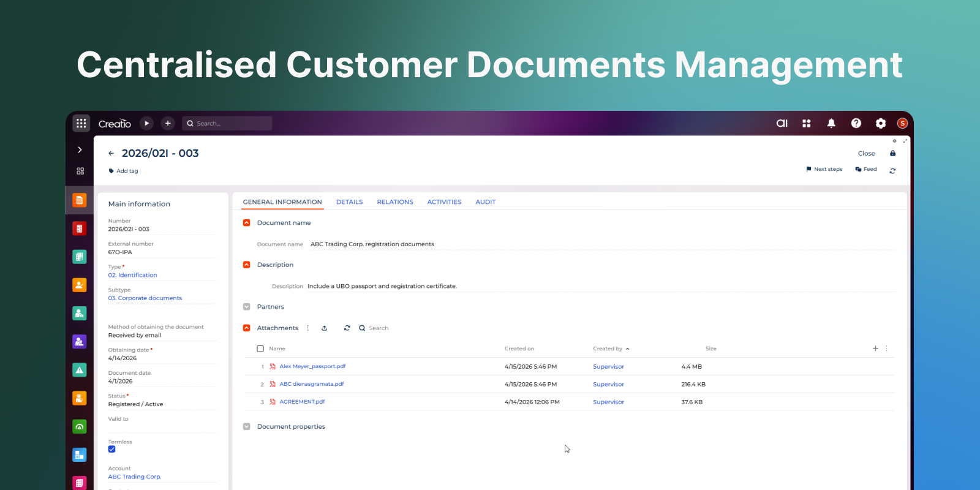Image resolution: width=980 pixels, height=490 pixels.
Task: Expand the Document properties section
Action: 247,427
